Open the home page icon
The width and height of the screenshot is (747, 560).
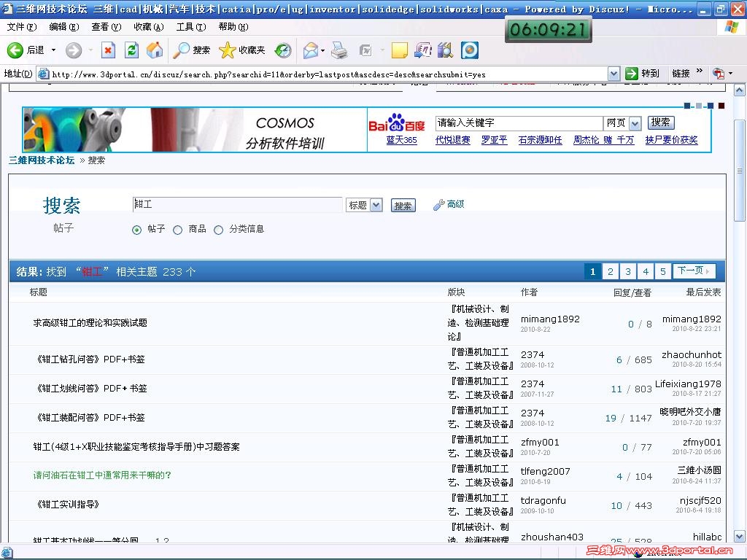[x=155, y=50]
